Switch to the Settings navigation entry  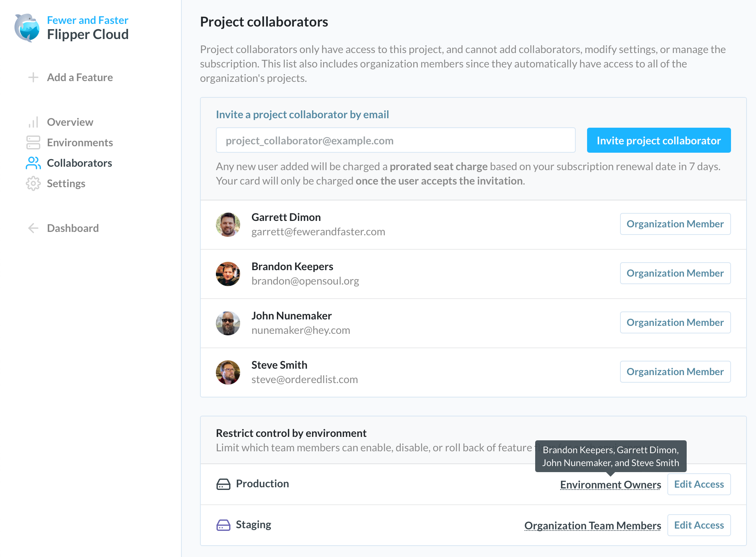[66, 183]
